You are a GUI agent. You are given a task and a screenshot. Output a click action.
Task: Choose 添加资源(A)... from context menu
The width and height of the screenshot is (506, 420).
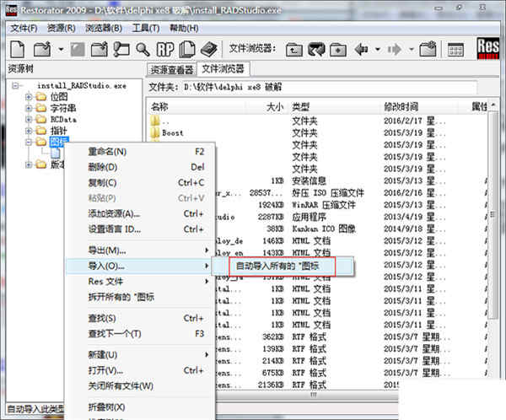point(140,213)
